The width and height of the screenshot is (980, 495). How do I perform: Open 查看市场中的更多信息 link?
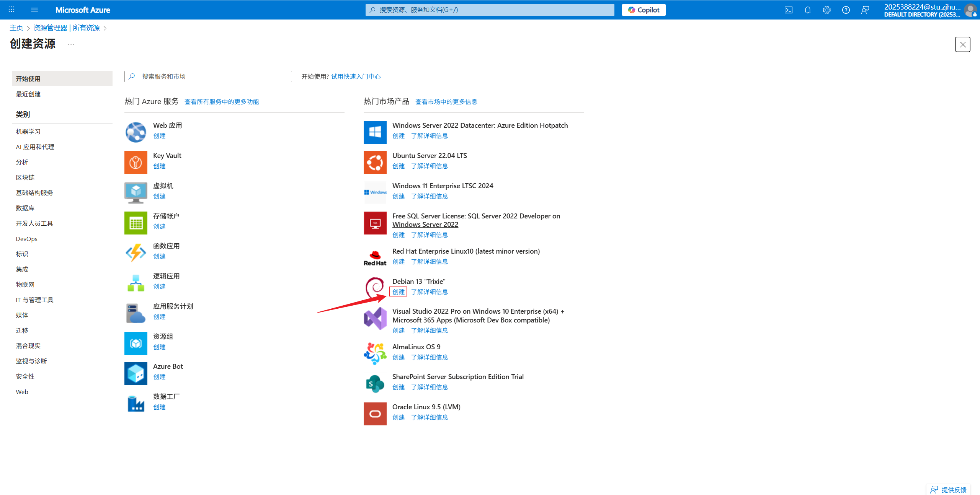[446, 102]
